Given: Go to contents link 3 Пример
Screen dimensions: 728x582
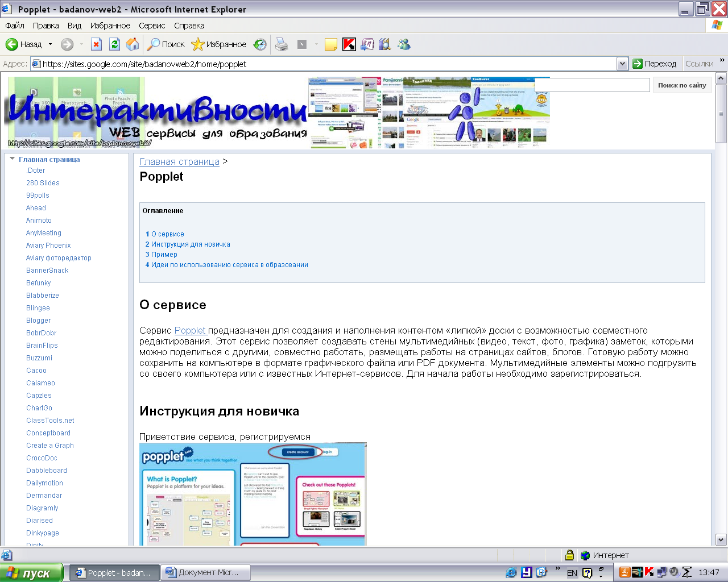Looking at the screenshot, I should pos(162,255).
